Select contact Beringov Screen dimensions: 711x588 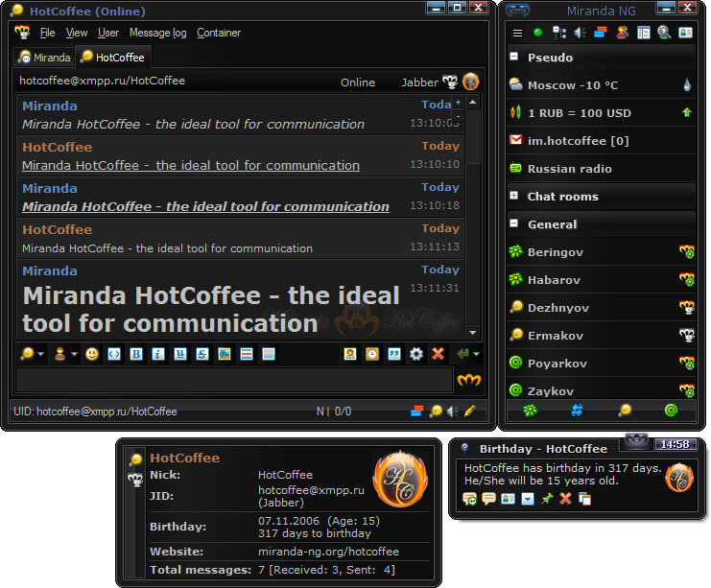coord(602,251)
